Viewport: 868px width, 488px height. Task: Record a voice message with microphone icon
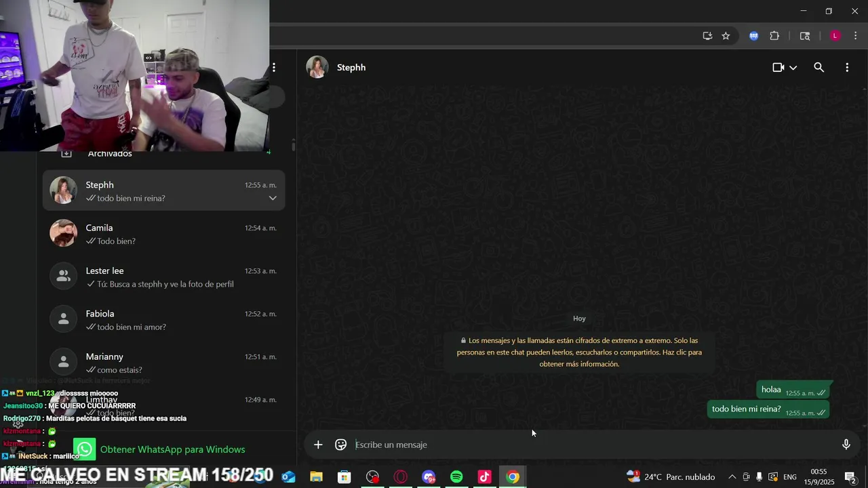[x=846, y=445]
